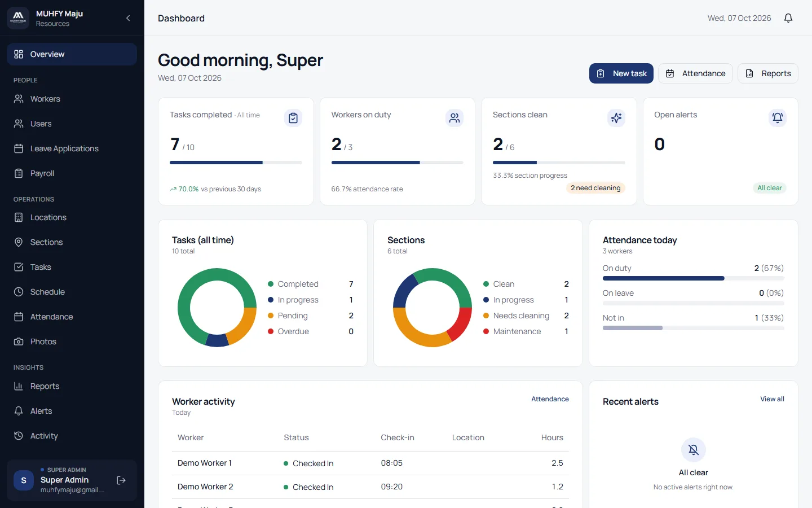Viewport: 812px width, 508px height.
Task: Click the Sections clean sparkle icon
Action: coord(616,118)
